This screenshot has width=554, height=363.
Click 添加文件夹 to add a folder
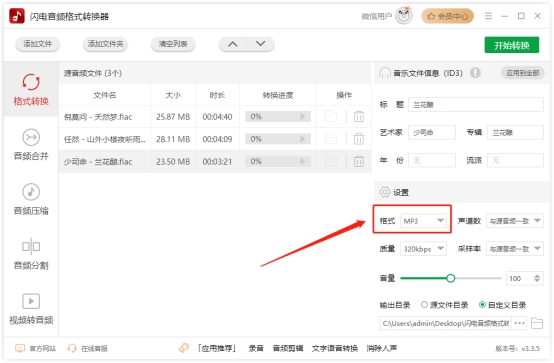[x=105, y=44]
